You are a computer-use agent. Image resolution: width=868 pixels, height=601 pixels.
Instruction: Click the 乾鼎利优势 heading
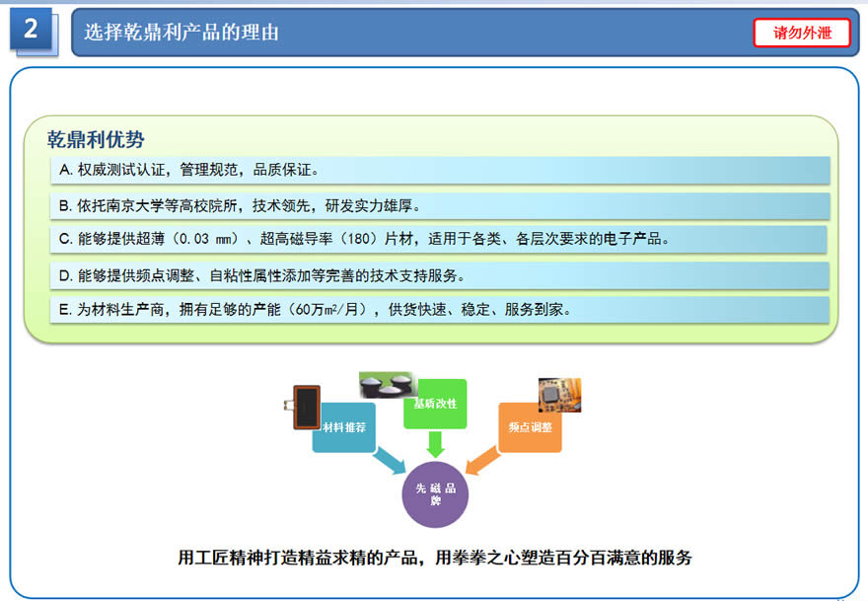tap(96, 139)
